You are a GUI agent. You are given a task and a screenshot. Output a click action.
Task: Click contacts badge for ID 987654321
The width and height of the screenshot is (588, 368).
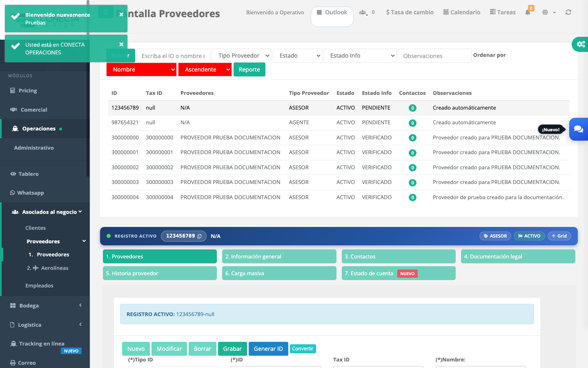412,123
